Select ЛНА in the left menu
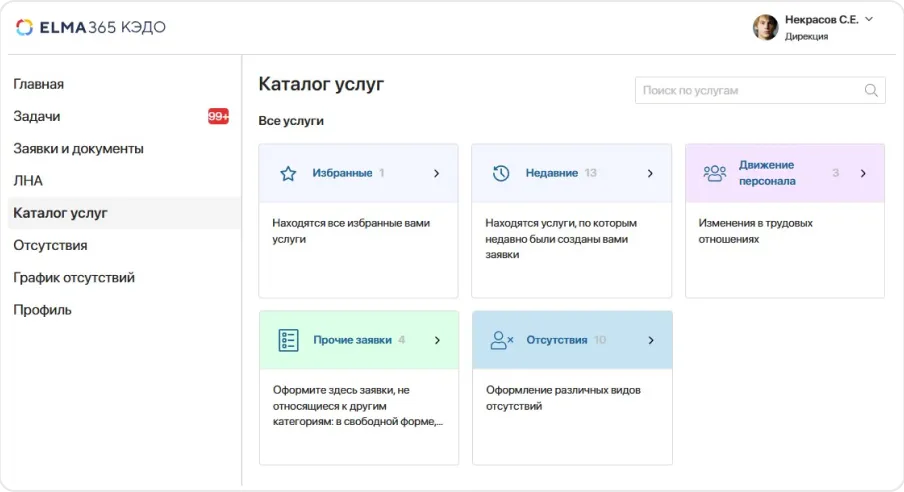This screenshot has width=904, height=492. pos(28,181)
